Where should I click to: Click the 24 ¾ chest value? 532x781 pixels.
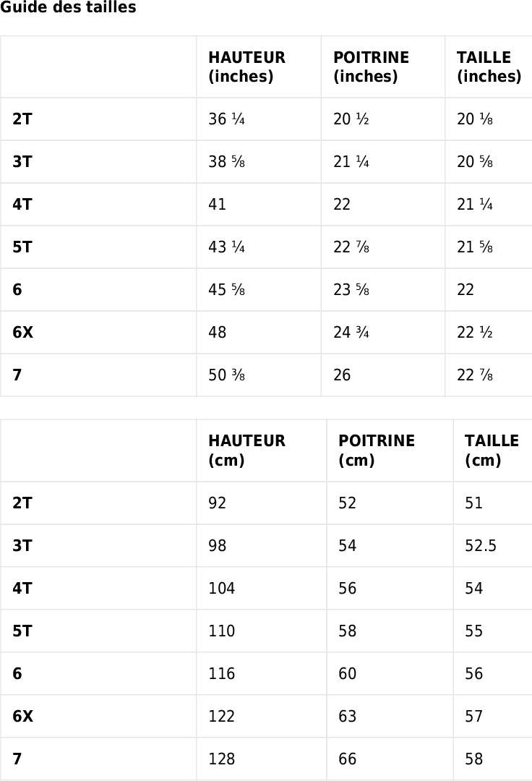pos(351,333)
